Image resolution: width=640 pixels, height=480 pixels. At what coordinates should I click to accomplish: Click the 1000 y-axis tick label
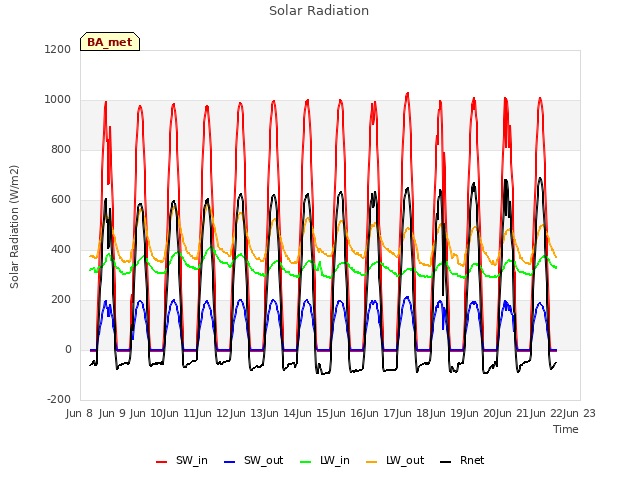click(x=58, y=100)
